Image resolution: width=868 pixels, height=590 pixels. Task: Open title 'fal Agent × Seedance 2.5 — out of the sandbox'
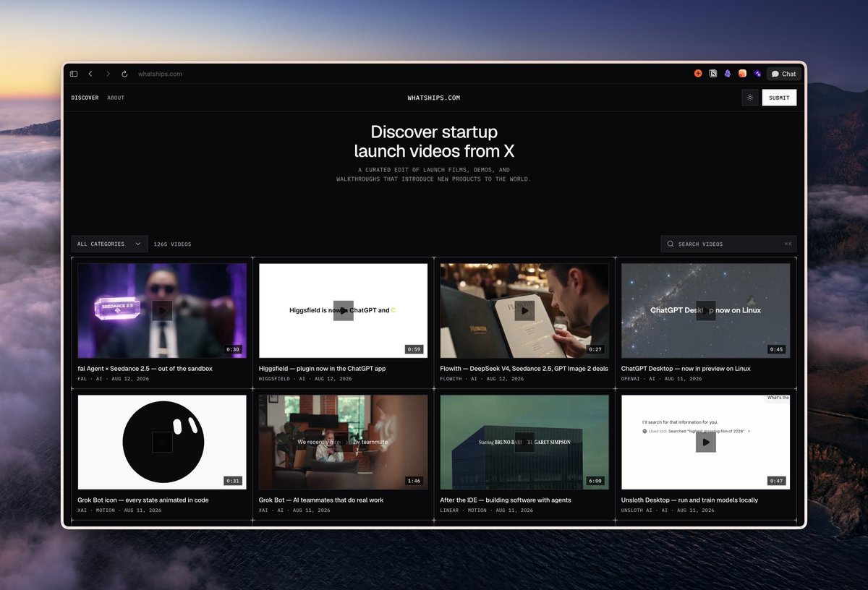[x=145, y=369]
